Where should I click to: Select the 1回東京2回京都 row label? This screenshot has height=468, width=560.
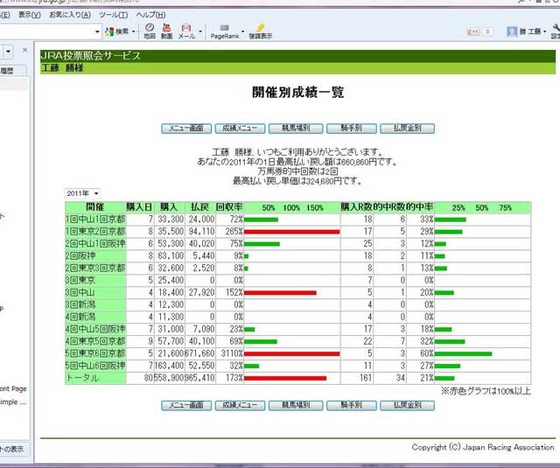coord(95,231)
